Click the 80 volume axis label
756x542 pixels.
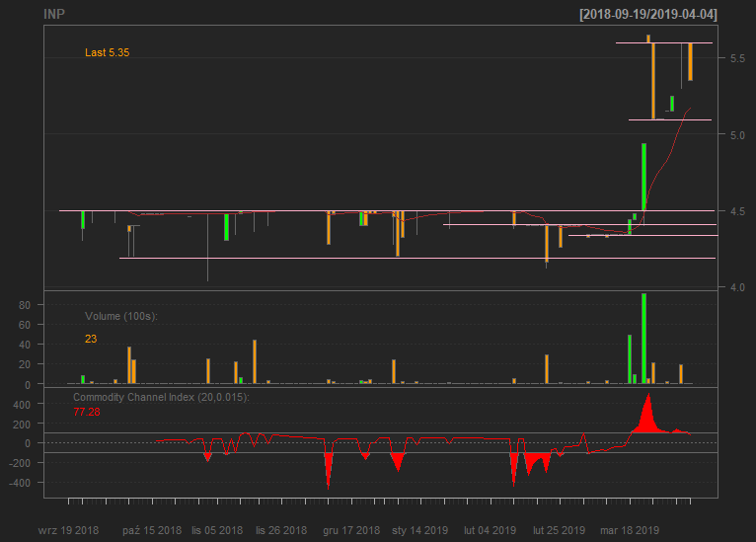point(25,305)
